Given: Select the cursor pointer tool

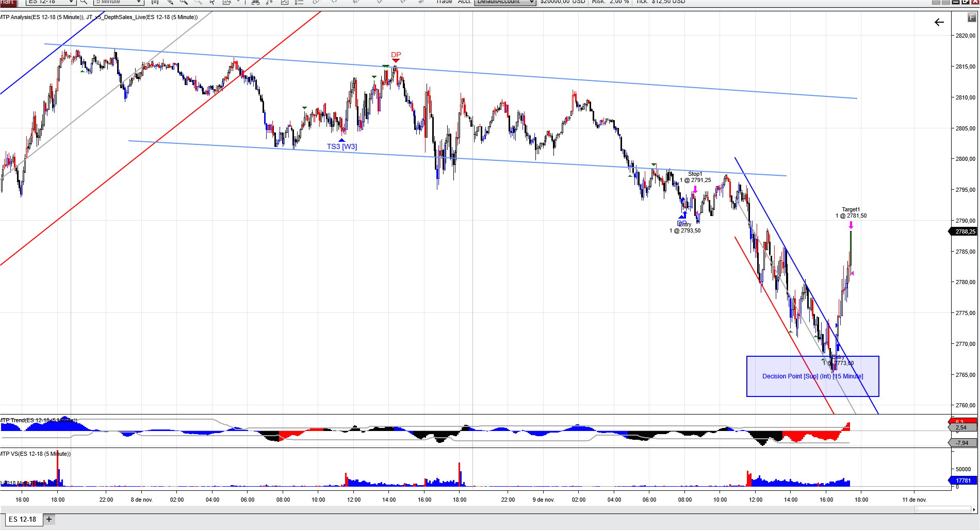Looking at the screenshot, I should point(212,2).
